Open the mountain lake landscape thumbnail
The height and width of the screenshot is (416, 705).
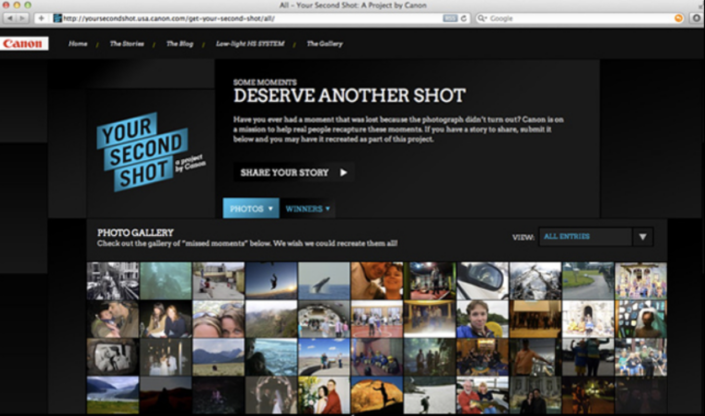[x=113, y=395]
